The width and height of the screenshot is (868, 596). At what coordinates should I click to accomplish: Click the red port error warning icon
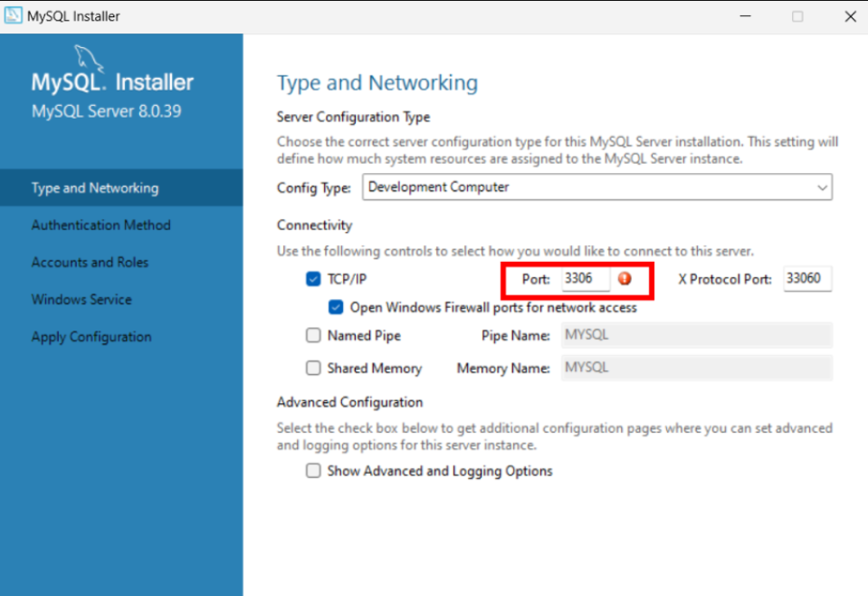pyautogui.click(x=625, y=279)
